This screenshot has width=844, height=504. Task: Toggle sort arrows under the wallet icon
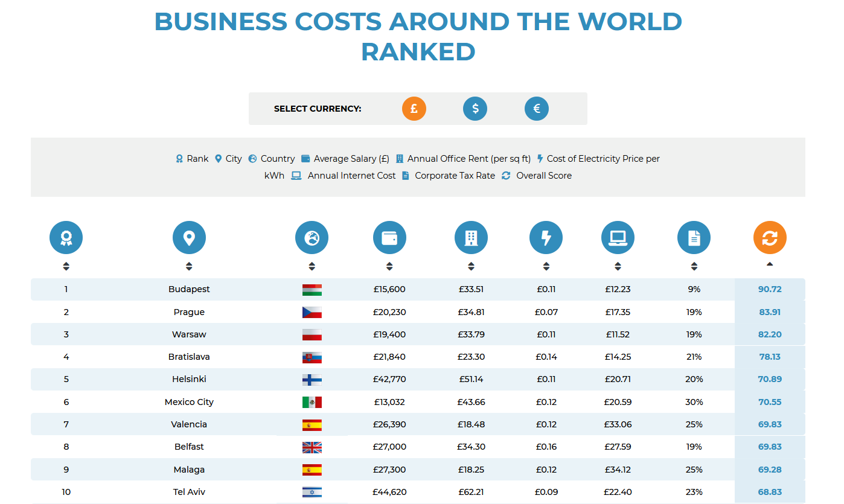click(x=389, y=266)
